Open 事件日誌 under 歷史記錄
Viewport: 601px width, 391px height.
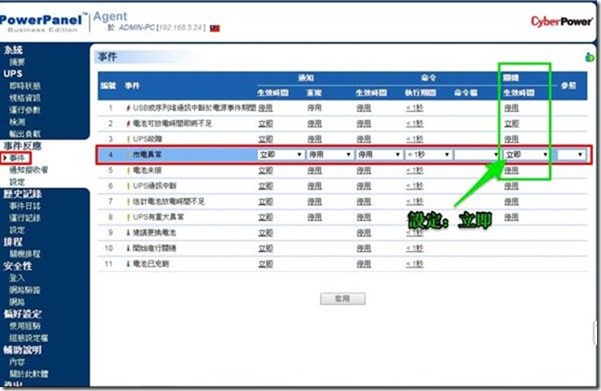[x=25, y=206]
